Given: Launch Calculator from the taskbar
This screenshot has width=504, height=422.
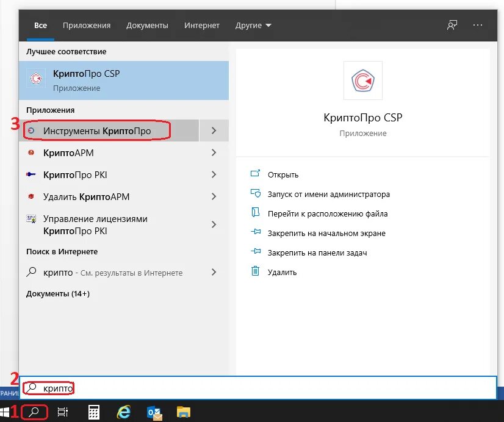Looking at the screenshot, I should pos(94,412).
